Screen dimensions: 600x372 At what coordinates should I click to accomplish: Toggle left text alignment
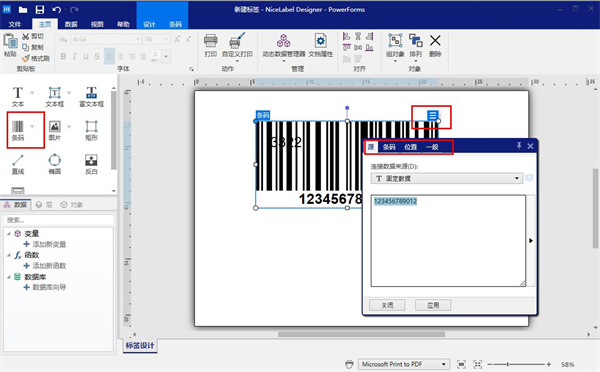pos(109,57)
